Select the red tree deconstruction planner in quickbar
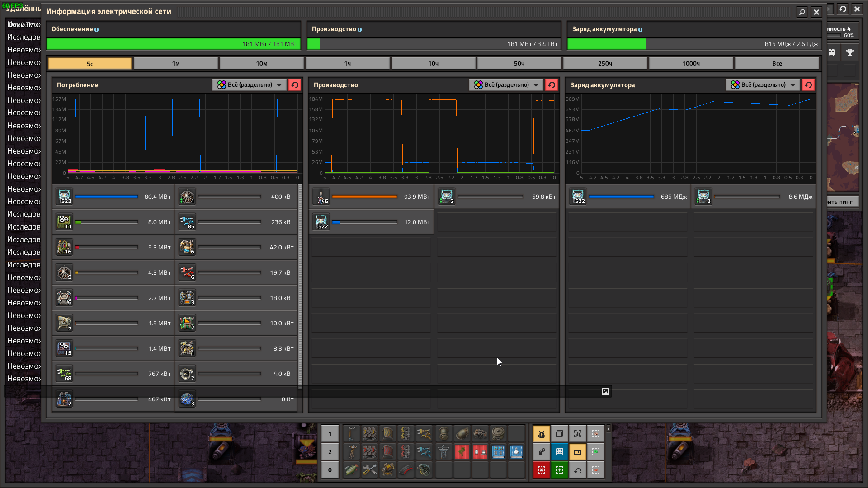 pyautogui.click(x=462, y=452)
